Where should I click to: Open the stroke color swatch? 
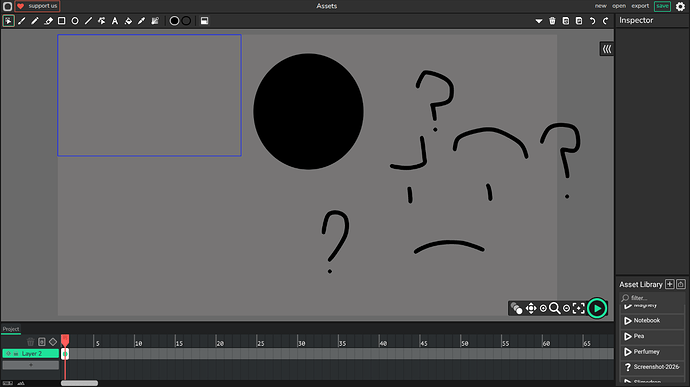point(186,21)
